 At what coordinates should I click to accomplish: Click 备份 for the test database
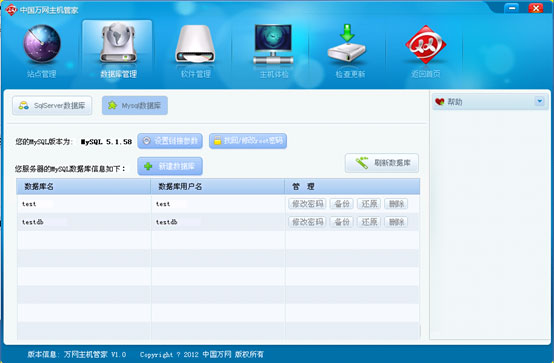[x=342, y=204]
